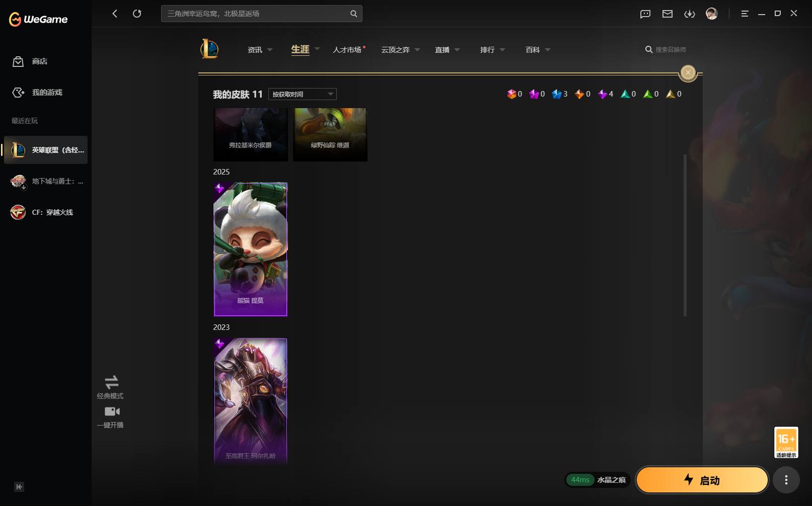Image resolution: width=812 pixels, height=506 pixels.
Task: Open more options next to 启动
Action: 786,480
